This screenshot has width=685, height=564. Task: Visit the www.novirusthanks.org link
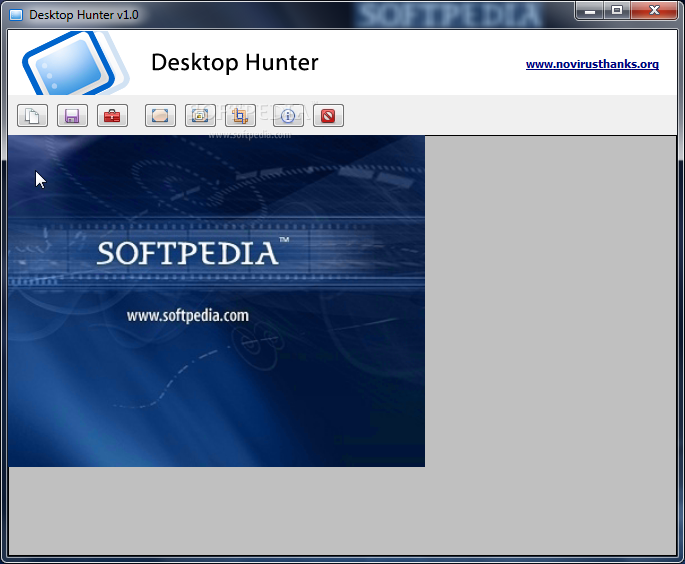[592, 64]
